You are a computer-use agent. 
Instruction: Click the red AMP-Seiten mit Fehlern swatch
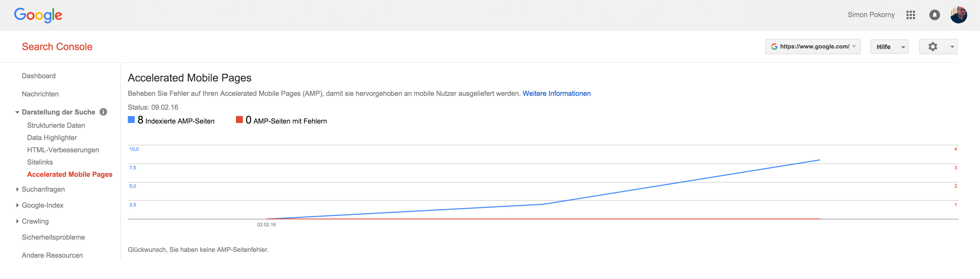(x=239, y=120)
